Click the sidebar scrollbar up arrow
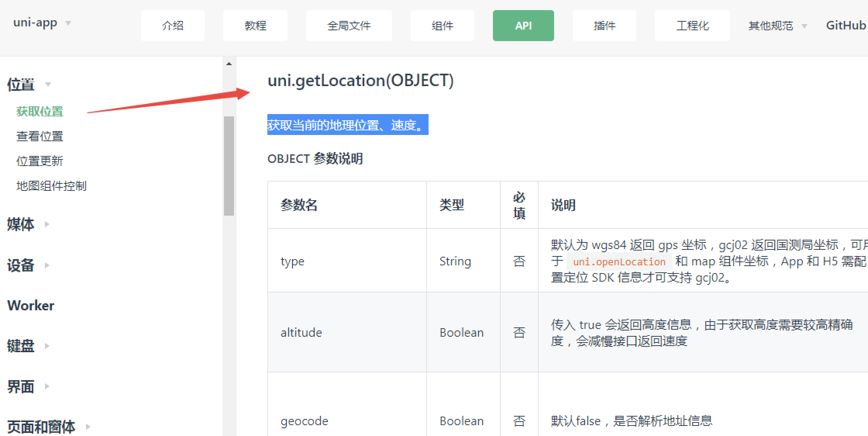This screenshot has width=868, height=436. (229, 64)
